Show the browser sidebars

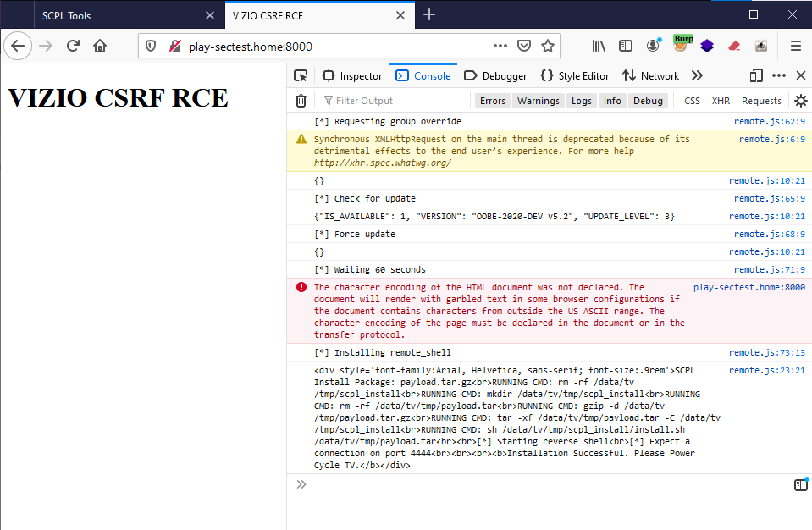[626, 46]
